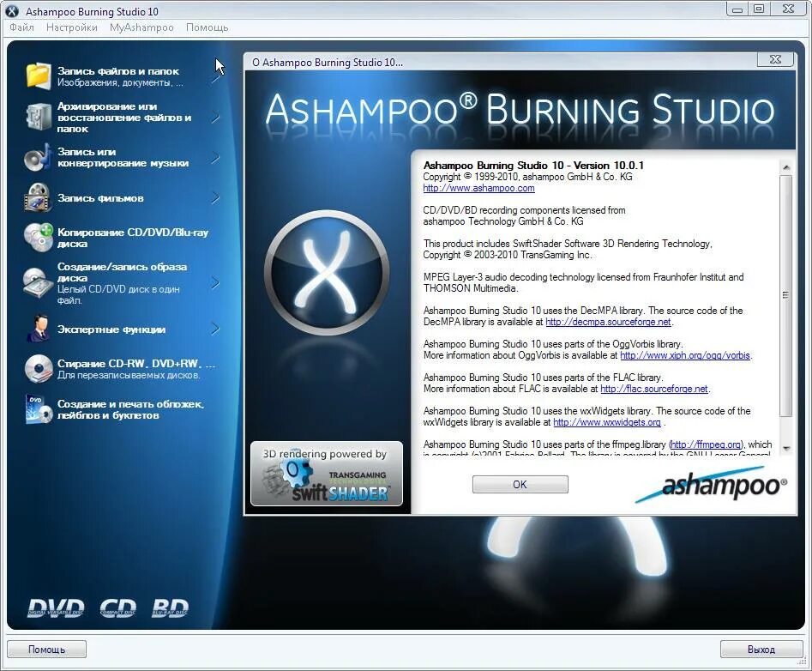
Task: Open the Файл menu
Action: coord(21,27)
